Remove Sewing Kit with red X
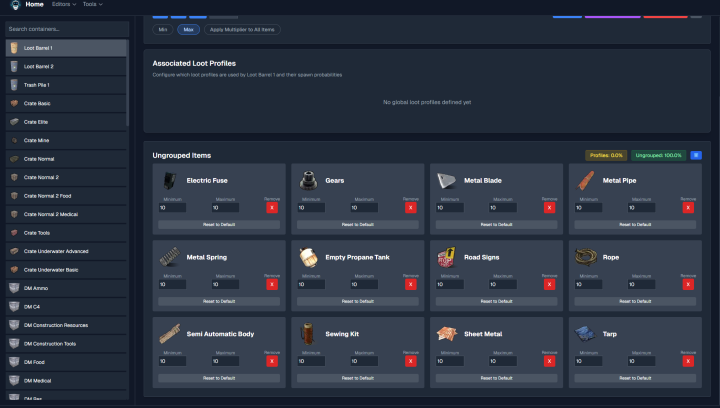Screen dimensions: 720x408 (x=411, y=361)
